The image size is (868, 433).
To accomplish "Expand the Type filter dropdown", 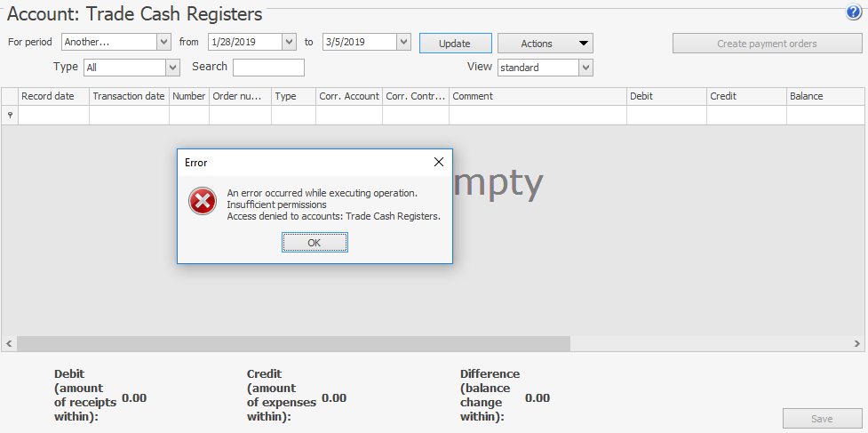I will pos(172,68).
